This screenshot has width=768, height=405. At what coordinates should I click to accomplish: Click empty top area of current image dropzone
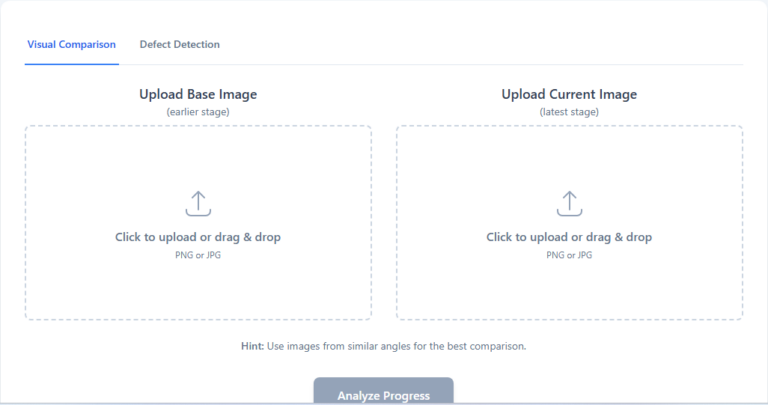point(569,157)
